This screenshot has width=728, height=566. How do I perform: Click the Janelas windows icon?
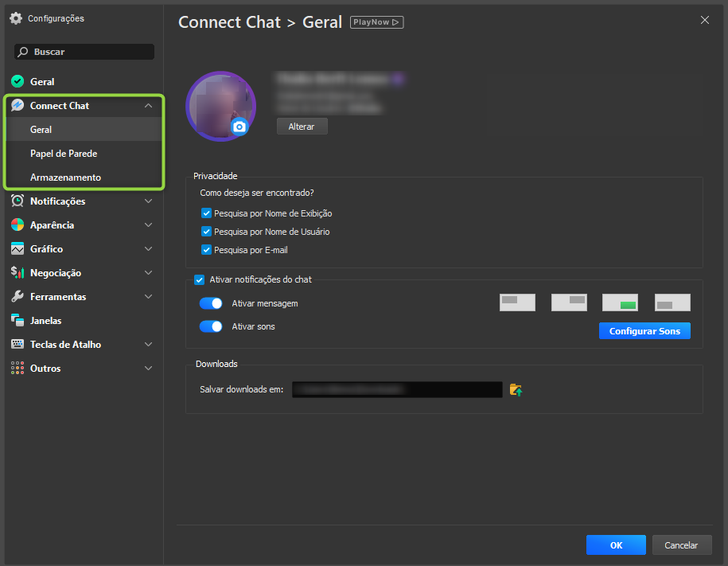pos(18,320)
